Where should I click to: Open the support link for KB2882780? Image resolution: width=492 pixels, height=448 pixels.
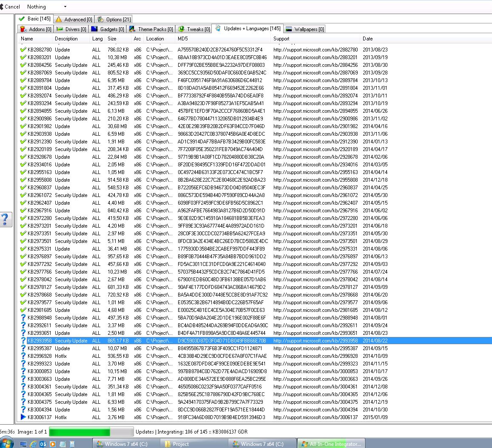point(316,50)
